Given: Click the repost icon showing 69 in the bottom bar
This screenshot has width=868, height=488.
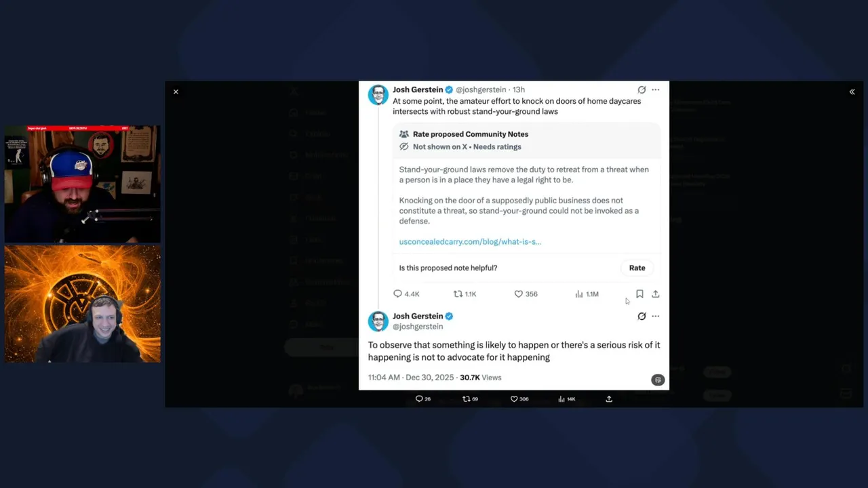Looking at the screenshot, I should click(x=470, y=399).
